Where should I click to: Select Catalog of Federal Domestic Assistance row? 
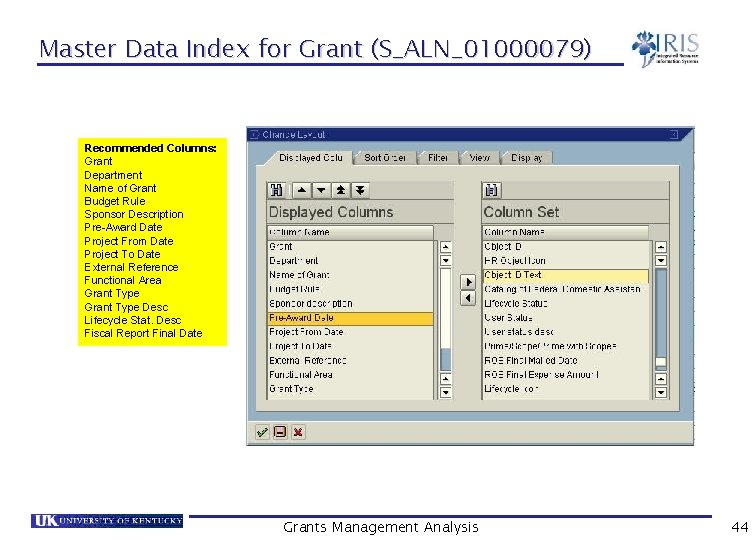[x=566, y=289]
